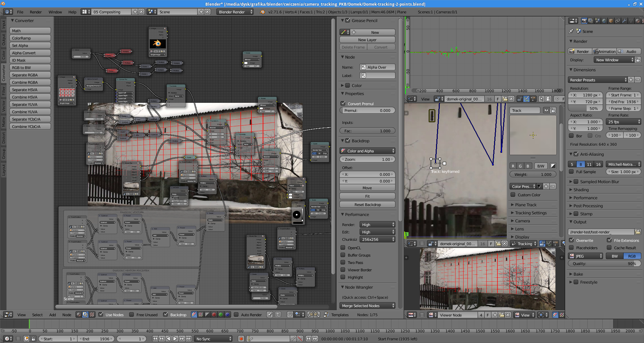Add the Math converter node
Viewport: 644px width, 343px height.
coord(30,30)
